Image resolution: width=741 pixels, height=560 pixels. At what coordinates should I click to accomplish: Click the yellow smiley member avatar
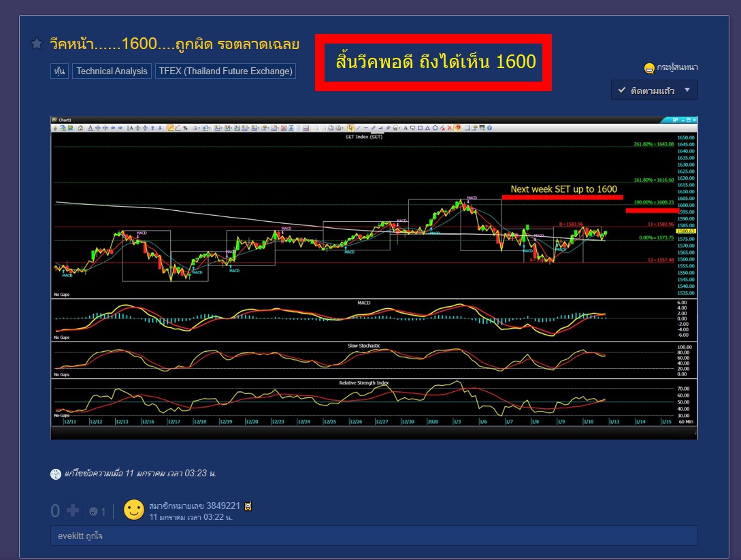[x=134, y=510]
